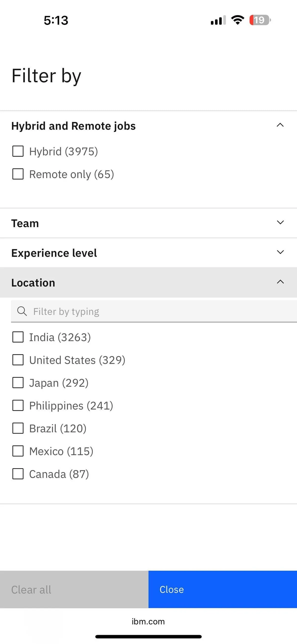Enable the Japan (292) filter checkbox
This screenshot has height=644, width=297.
point(18,383)
